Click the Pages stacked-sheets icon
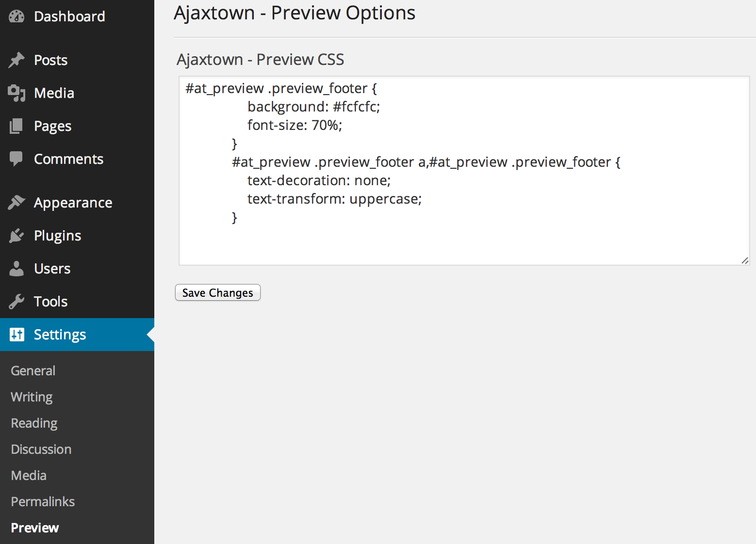The width and height of the screenshot is (756, 544). (x=16, y=126)
